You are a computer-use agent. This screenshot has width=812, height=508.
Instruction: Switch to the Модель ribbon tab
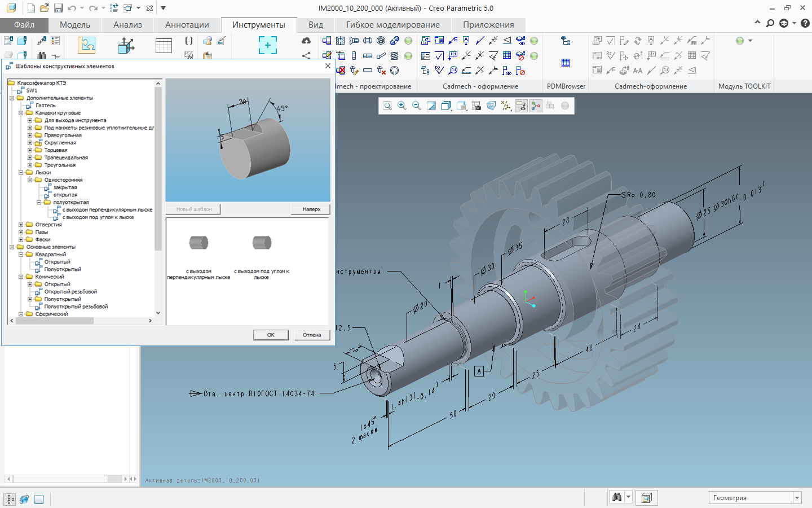(x=75, y=25)
